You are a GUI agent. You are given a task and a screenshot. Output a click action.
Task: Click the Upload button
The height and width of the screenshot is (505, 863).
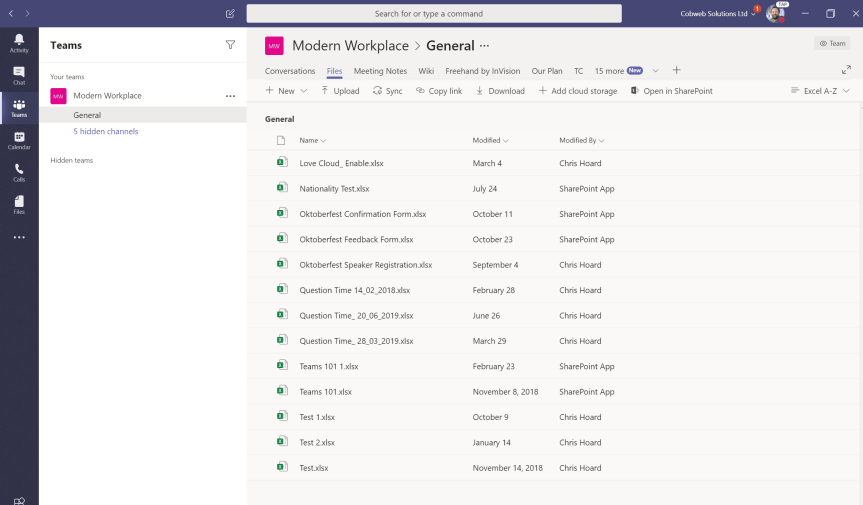(x=340, y=91)
